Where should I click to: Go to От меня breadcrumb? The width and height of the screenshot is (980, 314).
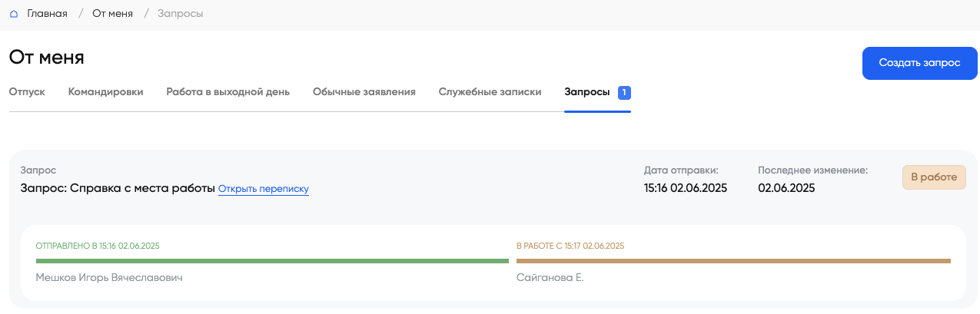pyautogui.click(x=112, y=14)
